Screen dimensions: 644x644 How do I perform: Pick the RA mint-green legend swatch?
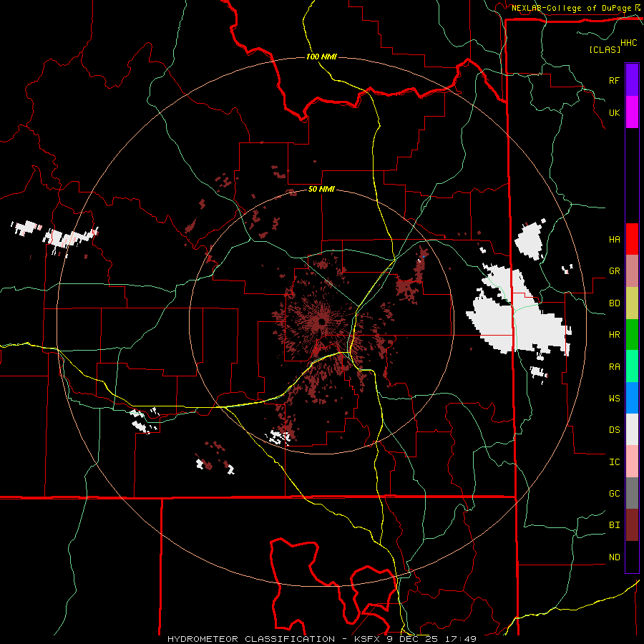tap(632, 366)
